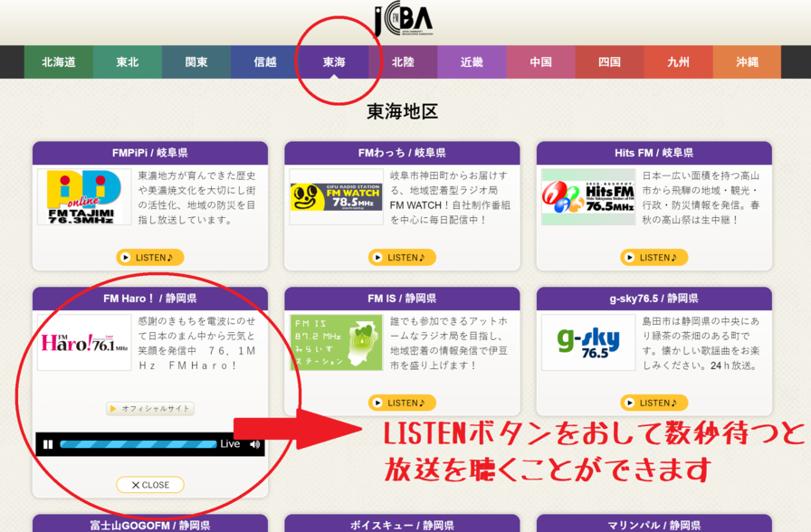811x532 pixels.
Task: Click the g-sky 76.5 logo
Action: 588,342
